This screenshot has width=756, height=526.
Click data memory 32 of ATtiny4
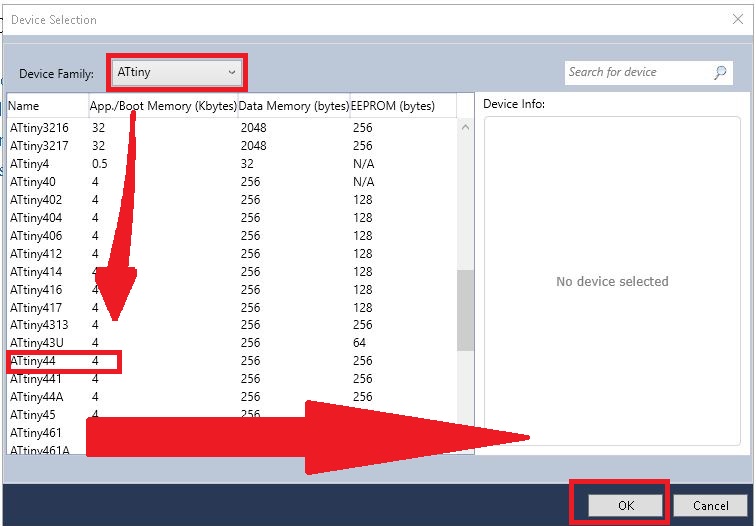pyautogui.click(x=247, y=164)
